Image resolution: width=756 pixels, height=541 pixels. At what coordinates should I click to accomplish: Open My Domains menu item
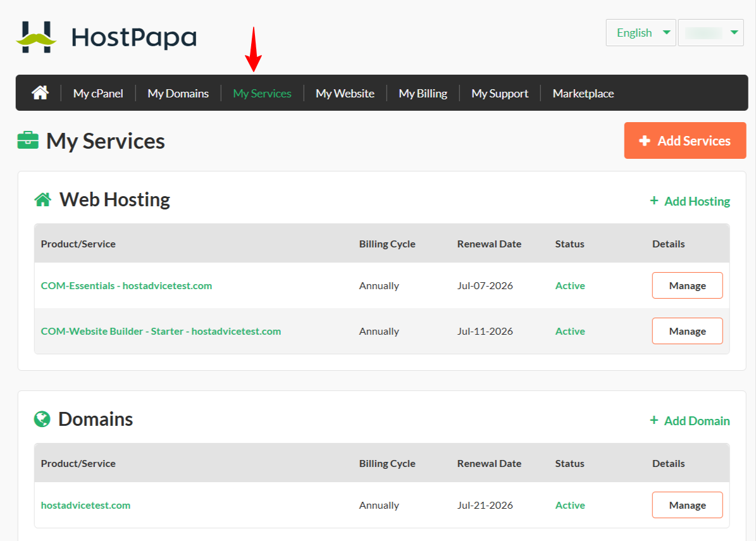point(178,94)
